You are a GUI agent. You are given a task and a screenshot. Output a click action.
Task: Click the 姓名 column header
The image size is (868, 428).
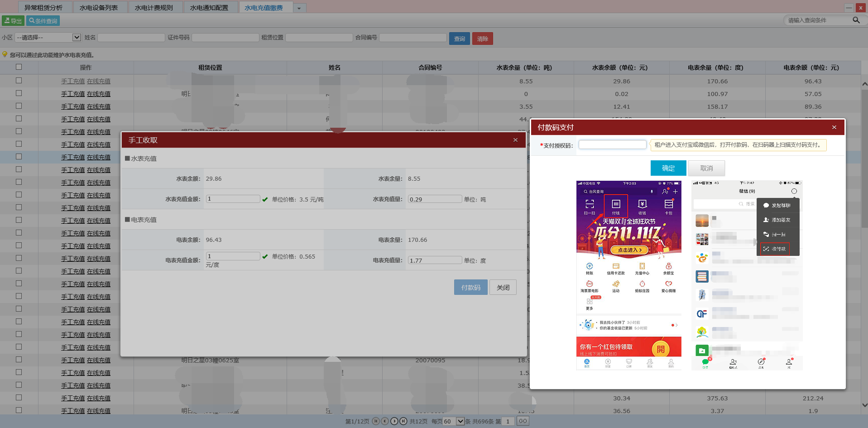334,67
